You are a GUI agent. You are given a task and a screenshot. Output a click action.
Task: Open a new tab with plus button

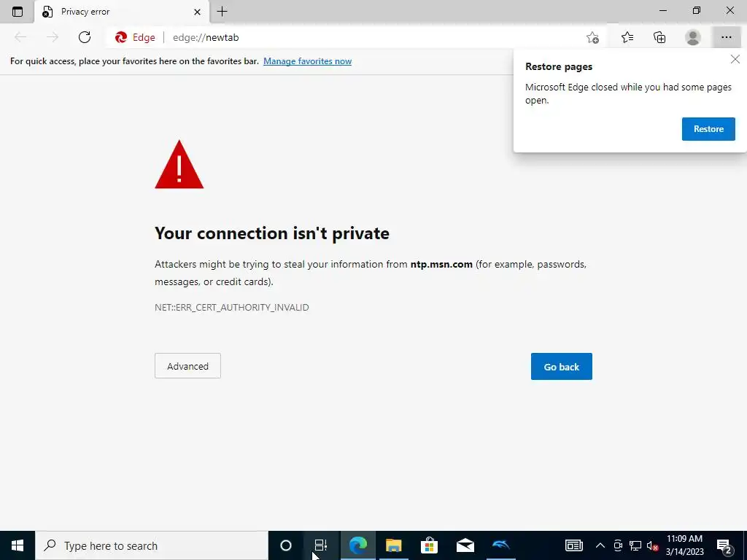(x=222, y=12)
